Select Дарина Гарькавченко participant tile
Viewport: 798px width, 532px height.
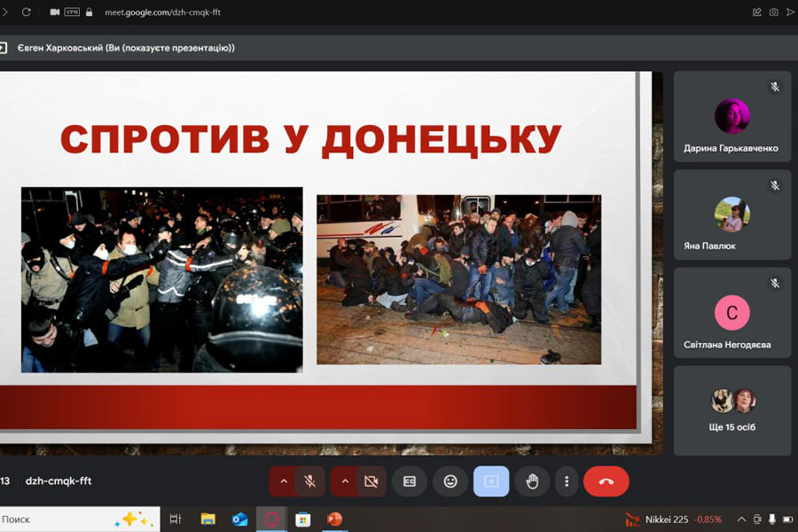731,116
